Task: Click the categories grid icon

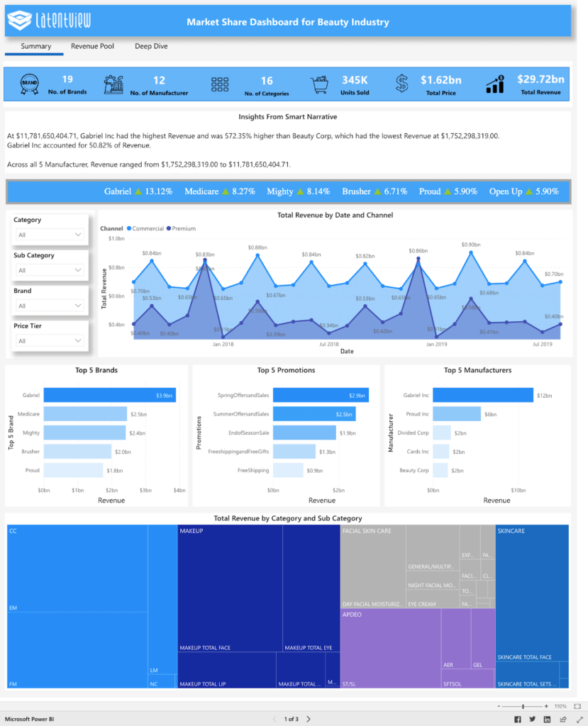Action: tap(220, 84)
